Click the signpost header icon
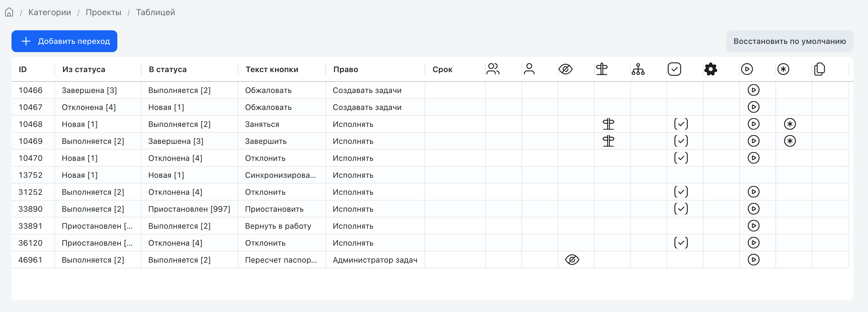Image resolution: width=868 pixels, height=312 pixels. point(602,69)
